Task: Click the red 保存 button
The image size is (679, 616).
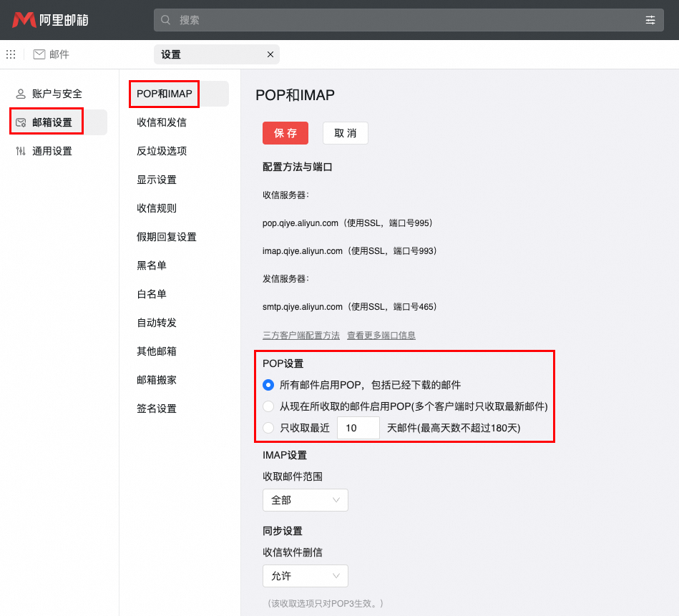Action: (285, 133)
